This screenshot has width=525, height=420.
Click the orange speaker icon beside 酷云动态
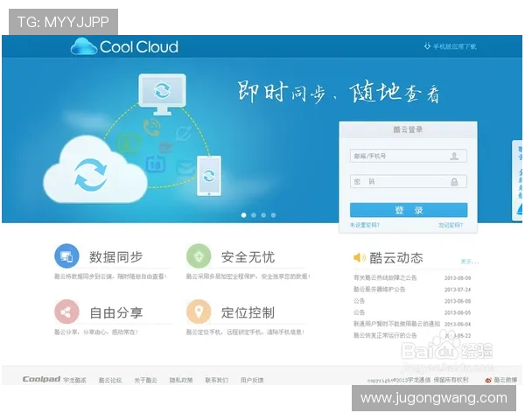(360, 257)
